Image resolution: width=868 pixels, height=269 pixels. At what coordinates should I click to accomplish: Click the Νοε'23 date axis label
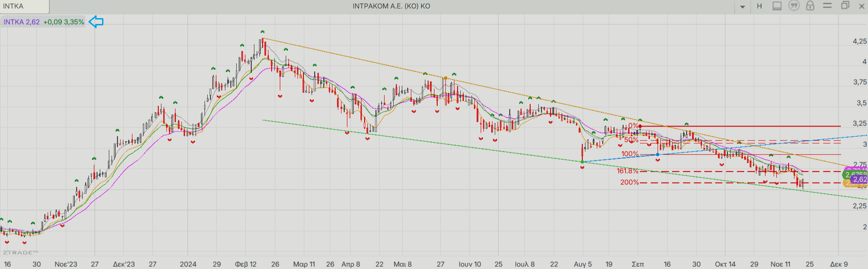(66, 264)
